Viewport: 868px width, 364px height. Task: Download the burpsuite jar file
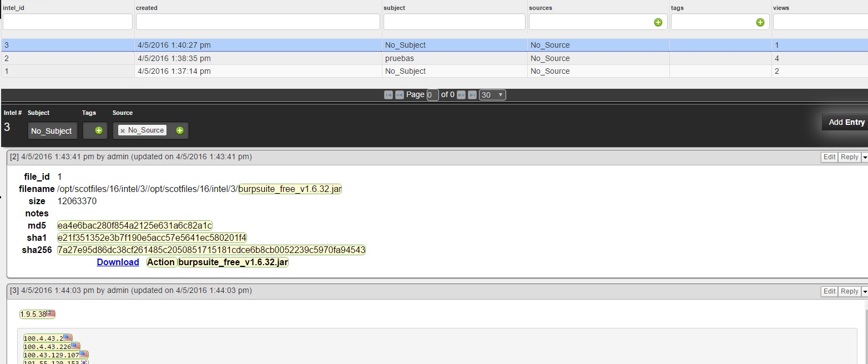[118, 262]
